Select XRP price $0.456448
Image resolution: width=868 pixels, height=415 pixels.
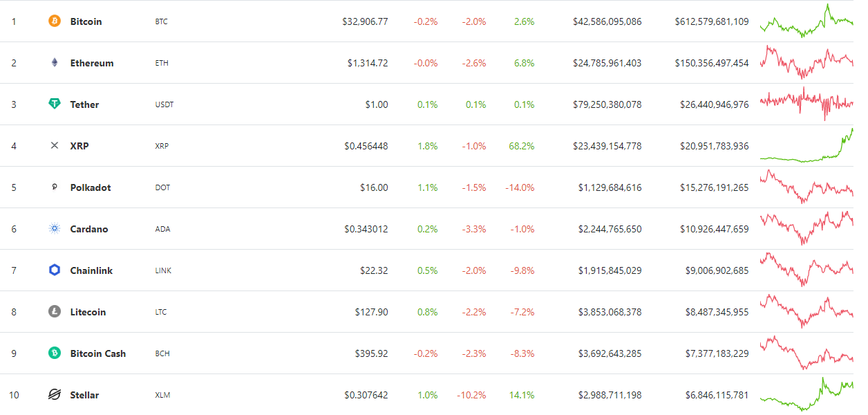point(366,146)
